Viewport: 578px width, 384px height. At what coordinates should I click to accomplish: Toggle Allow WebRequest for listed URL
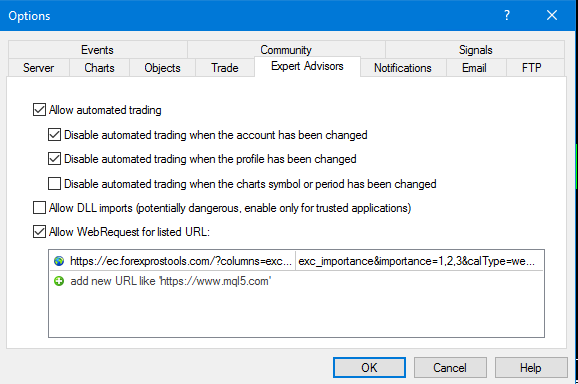click(39, 232)
